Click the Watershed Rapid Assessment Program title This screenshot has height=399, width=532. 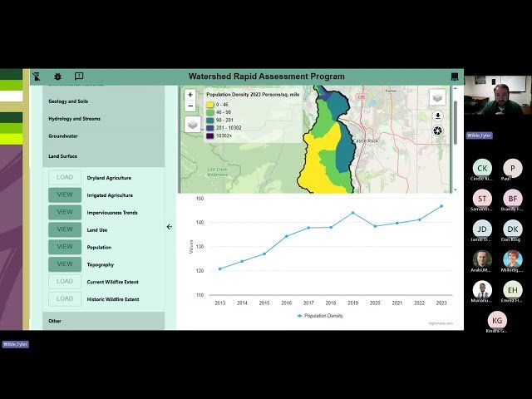(266, 76)
